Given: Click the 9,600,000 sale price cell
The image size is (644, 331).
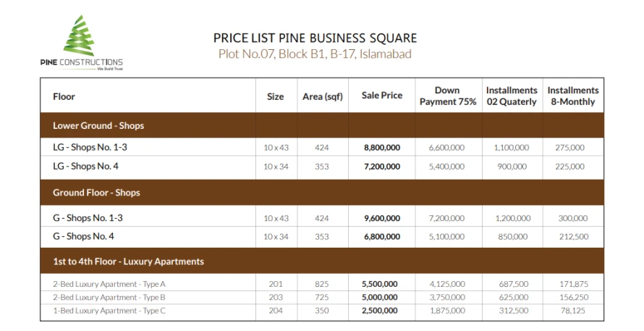Looking at the screenshot, I should (x=382, y=218).
